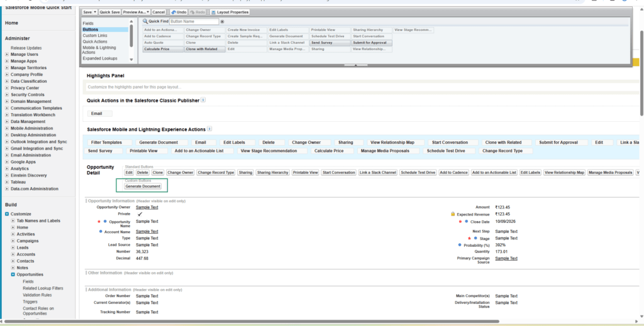644x326 pixels.
Task: Open info icon beside Salesforce Classic Publisher heading
Action: coord(203,100)
